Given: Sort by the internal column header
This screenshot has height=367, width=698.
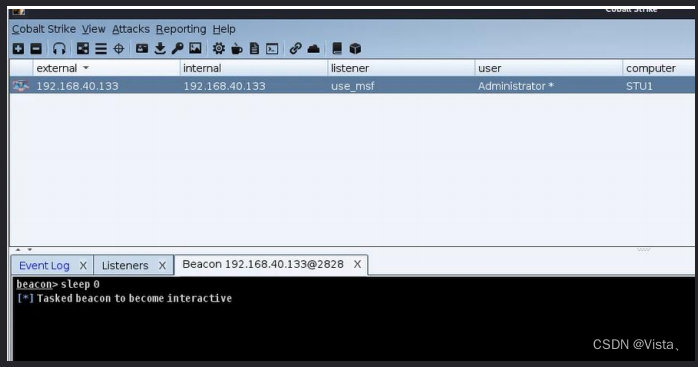Looking at the screenshot, I should (x=254, y=68).
